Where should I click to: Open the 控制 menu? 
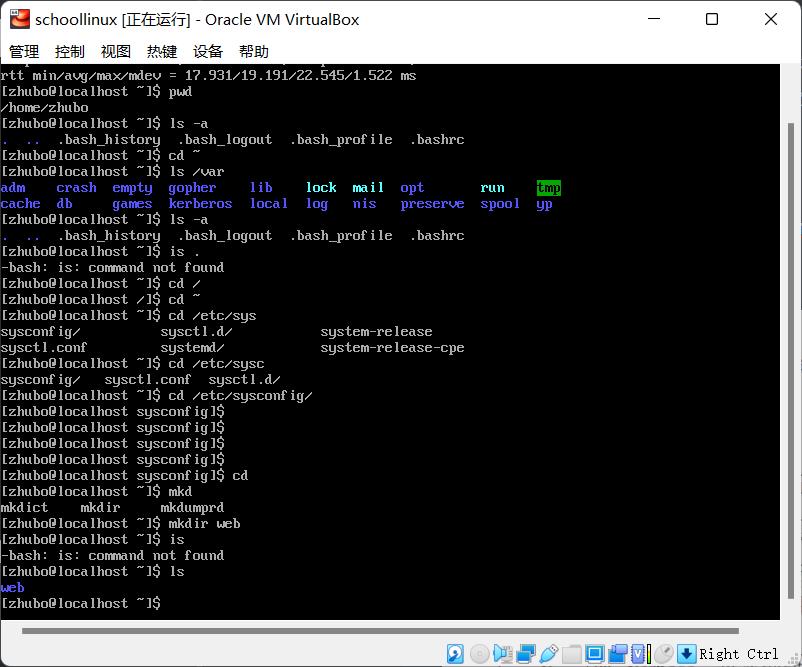[70, 51]
